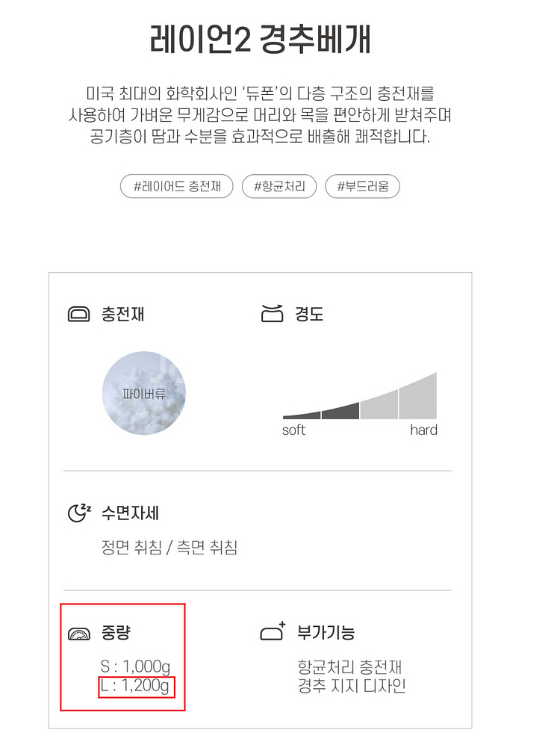Click the 'hard' label under hardness scale
Viewport: 560px width, 742px height.
point(423,430)
